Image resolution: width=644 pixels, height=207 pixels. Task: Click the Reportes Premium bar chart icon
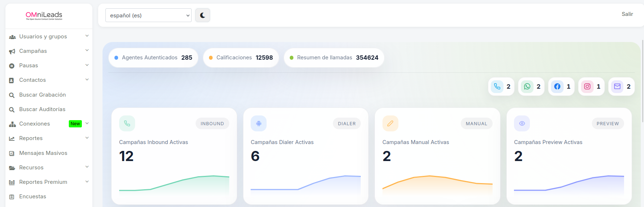point(12,182)
